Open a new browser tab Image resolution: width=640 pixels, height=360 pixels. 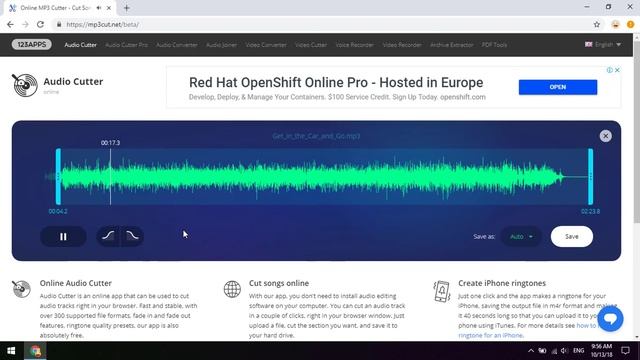127,8
